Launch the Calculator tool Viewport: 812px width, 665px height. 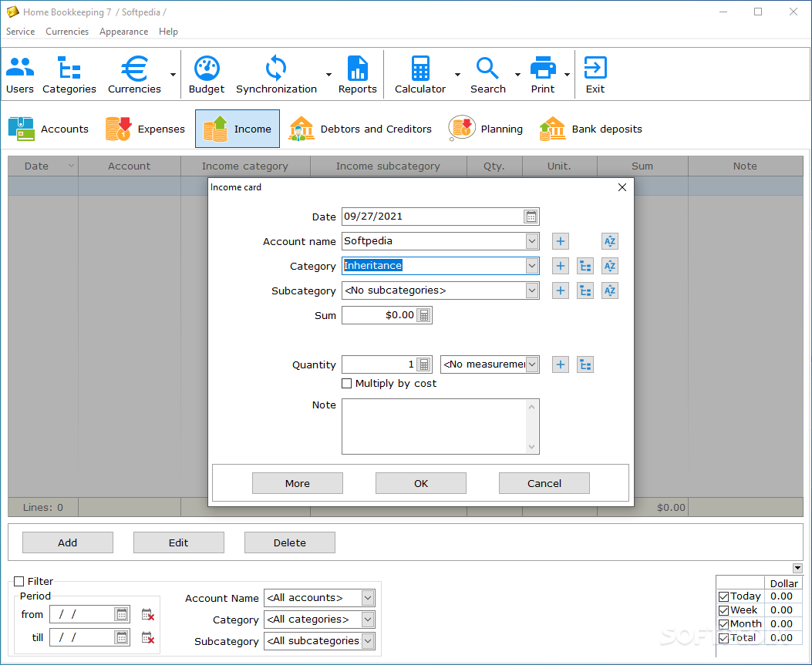(x=420, y=75)
